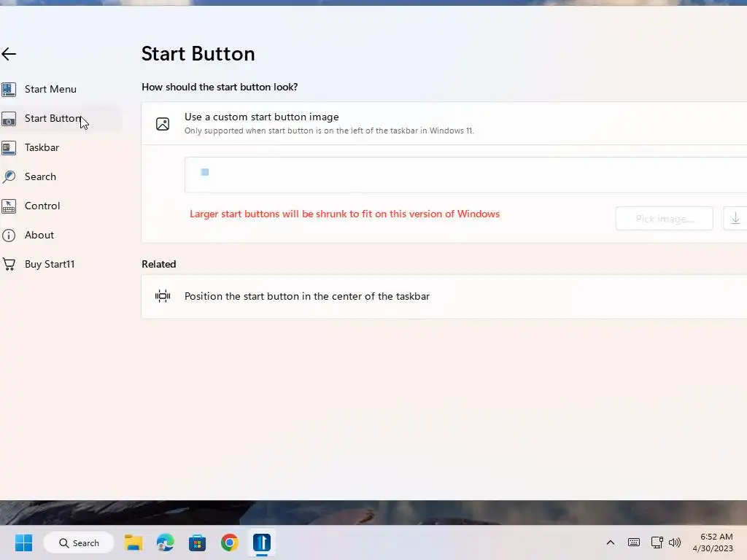Screen dimensions: 747x560
Task: Open the clock showing 6:52 AM
Action: coord(713,542)
